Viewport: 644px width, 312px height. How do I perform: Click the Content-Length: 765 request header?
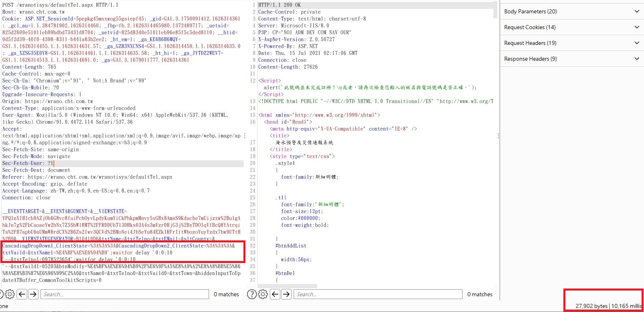point(29,67)
